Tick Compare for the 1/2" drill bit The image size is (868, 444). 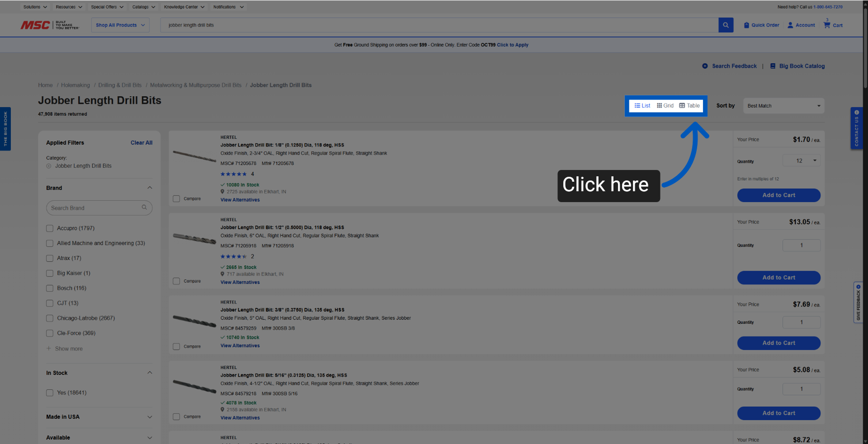(176, 281)
